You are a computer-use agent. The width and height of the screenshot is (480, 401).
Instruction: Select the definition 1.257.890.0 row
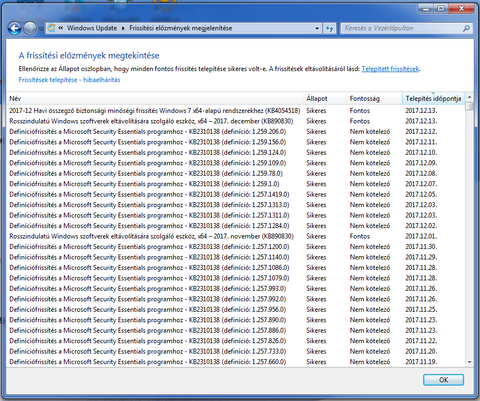(x=235, y=320)
